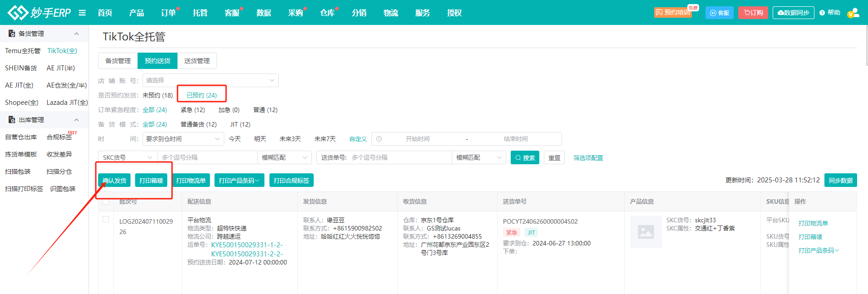868x294 pixels.
Task: Click the 出库管理 section icon in sidebar
Action: click(12, 120)
